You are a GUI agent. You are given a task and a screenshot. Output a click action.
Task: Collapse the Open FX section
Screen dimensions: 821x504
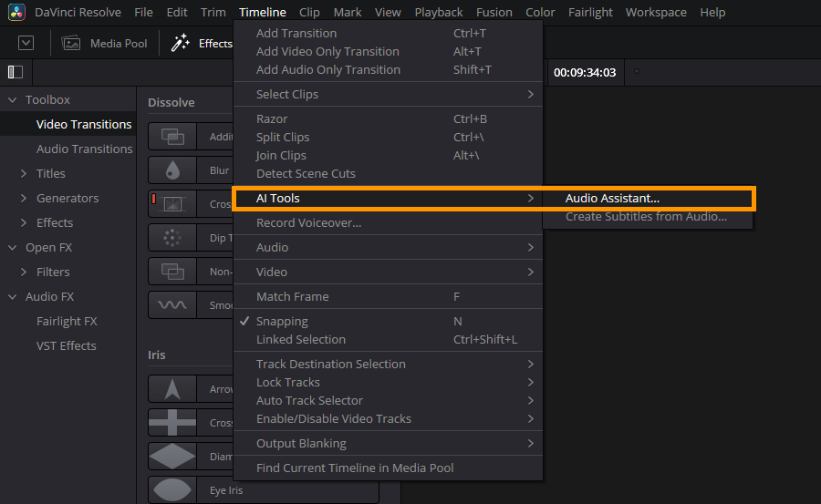13,247
